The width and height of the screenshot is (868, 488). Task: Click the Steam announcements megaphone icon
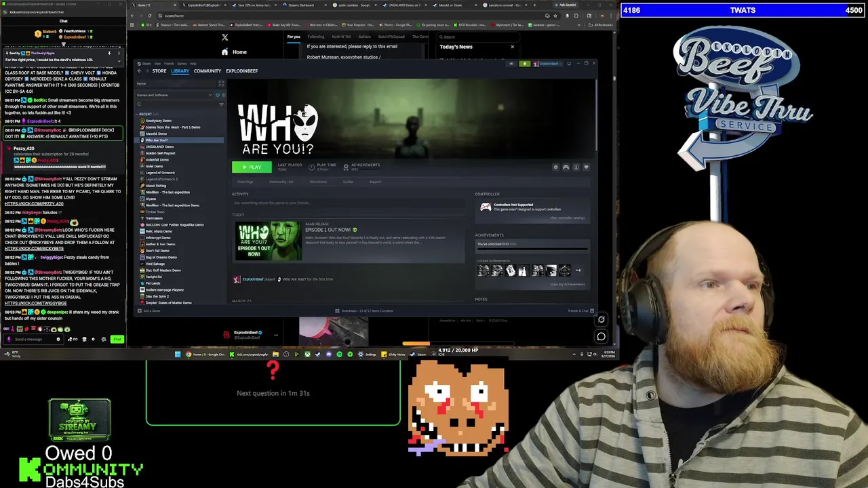pos(511,64)
